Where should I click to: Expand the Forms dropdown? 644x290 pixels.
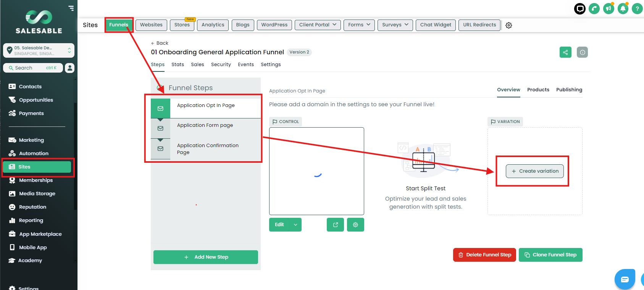tap(359, 25)
